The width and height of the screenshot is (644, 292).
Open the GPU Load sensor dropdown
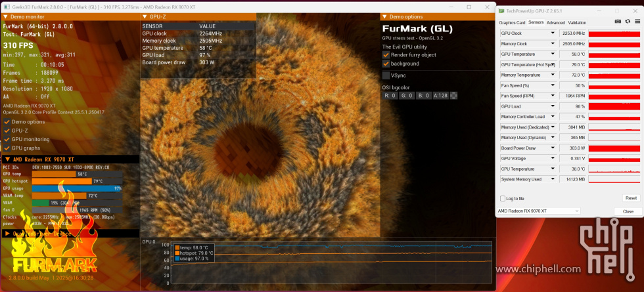point(553,106)
